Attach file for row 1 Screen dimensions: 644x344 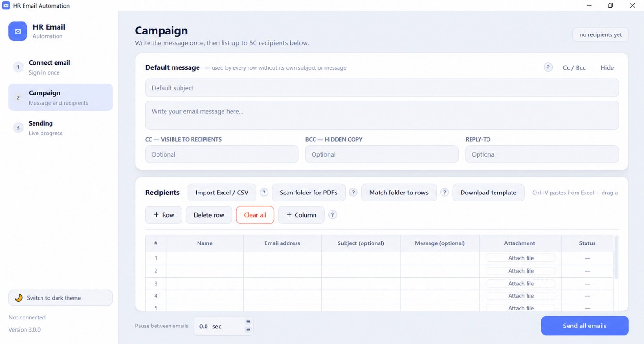click(x=521, y=258)
